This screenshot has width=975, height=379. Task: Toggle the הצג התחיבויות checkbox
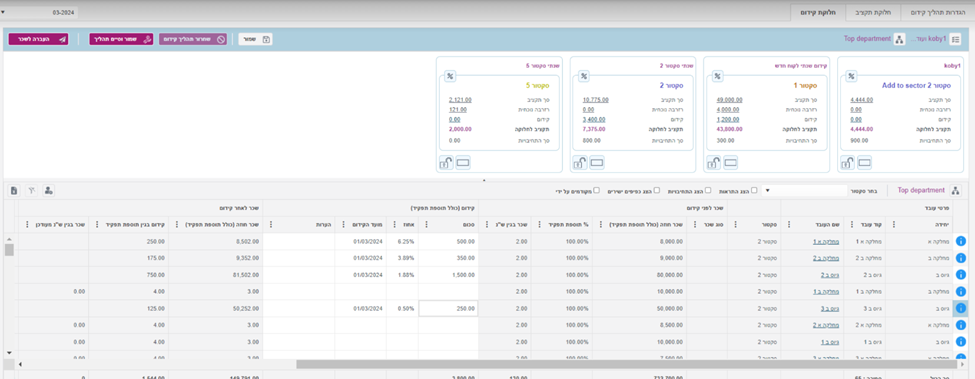(708, 191)
